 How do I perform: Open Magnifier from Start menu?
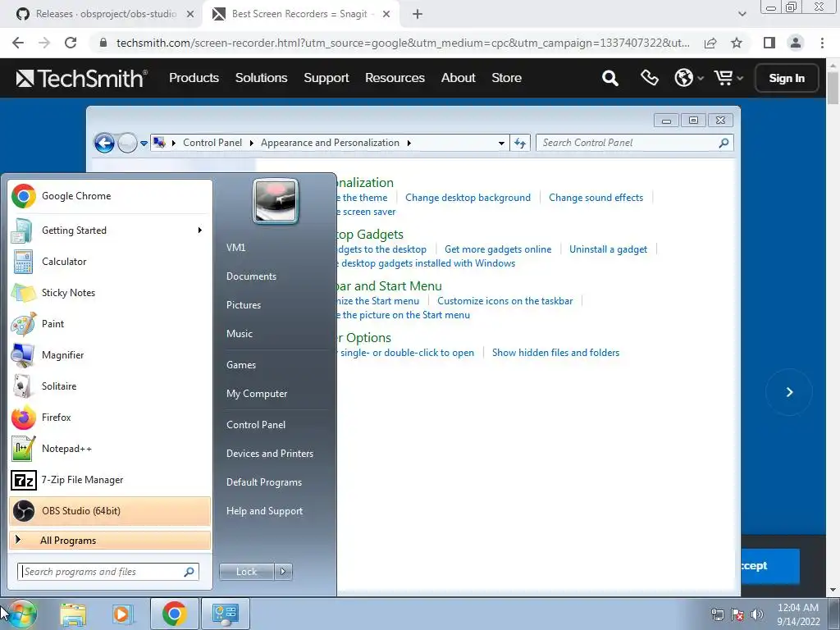110,354
